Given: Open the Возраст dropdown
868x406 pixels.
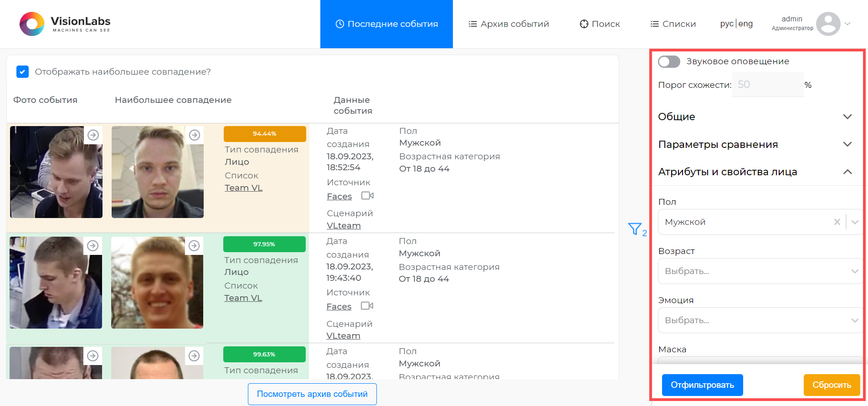Looking at the screenshot, I should (760, 271).
